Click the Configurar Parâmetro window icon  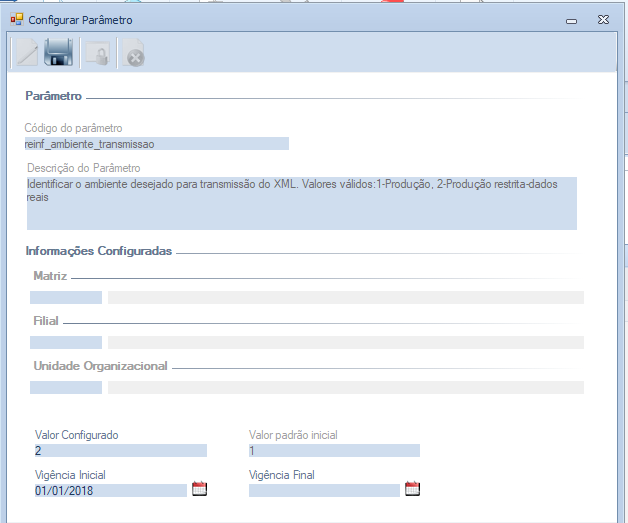pyautogui.click(x=17, y=19)
